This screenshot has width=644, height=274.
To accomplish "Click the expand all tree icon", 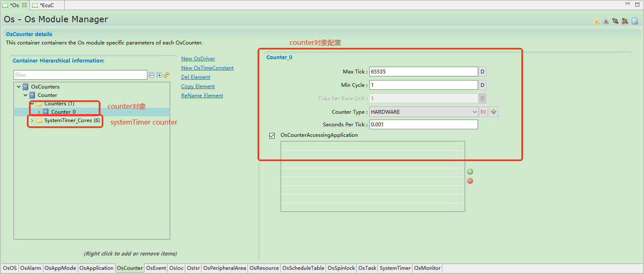I will point(159,75).
